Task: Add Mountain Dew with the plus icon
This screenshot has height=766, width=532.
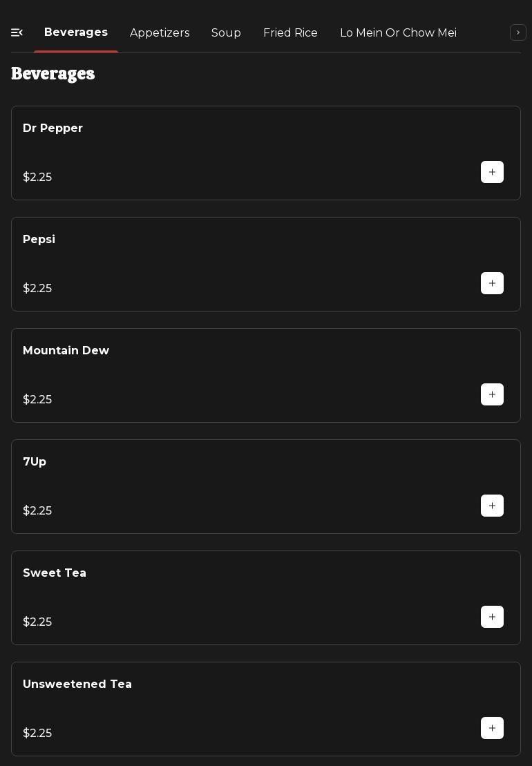Action: (492, 394)
